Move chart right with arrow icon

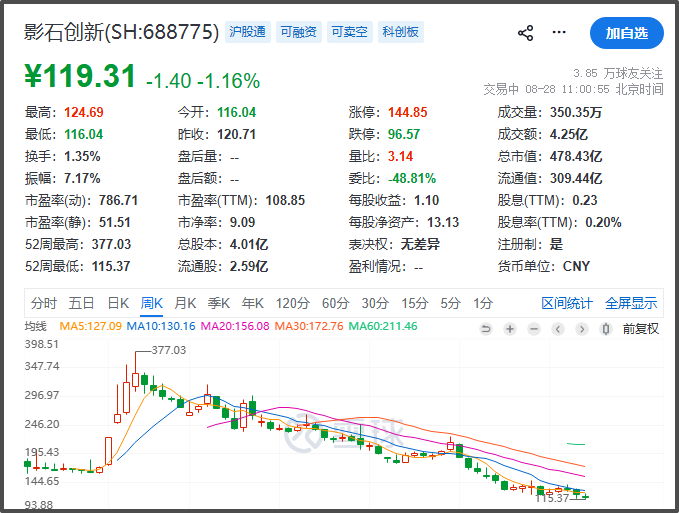582,329
